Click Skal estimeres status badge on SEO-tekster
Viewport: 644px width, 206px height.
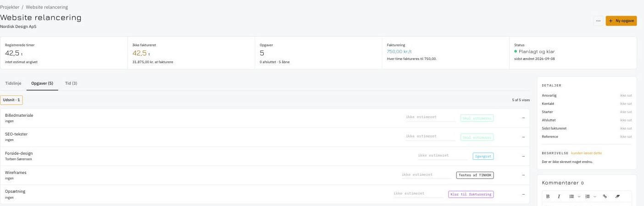point(477,137)
